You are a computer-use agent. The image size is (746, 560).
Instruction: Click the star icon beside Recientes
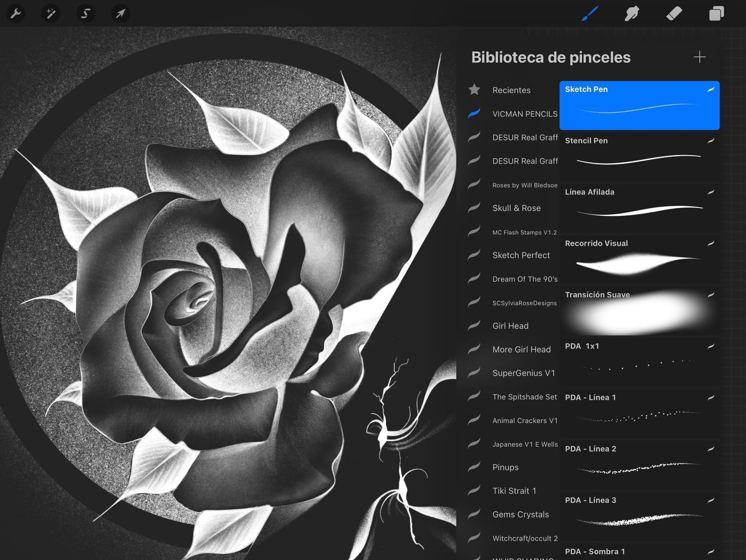tap(474, 90)
